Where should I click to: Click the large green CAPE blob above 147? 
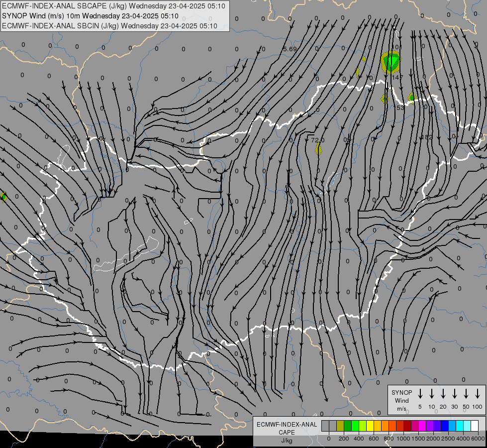point(391,62)
